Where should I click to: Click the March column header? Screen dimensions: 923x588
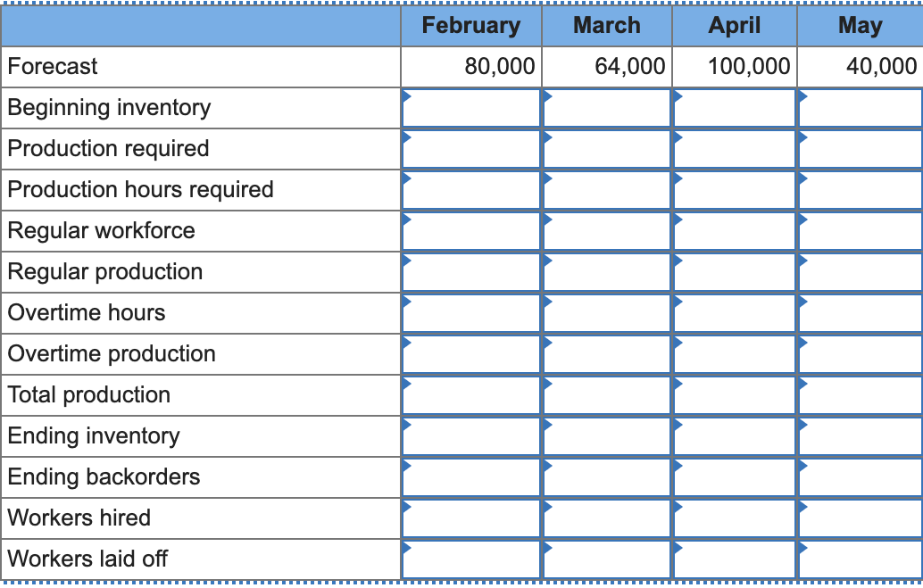click(x=606, y=26)
